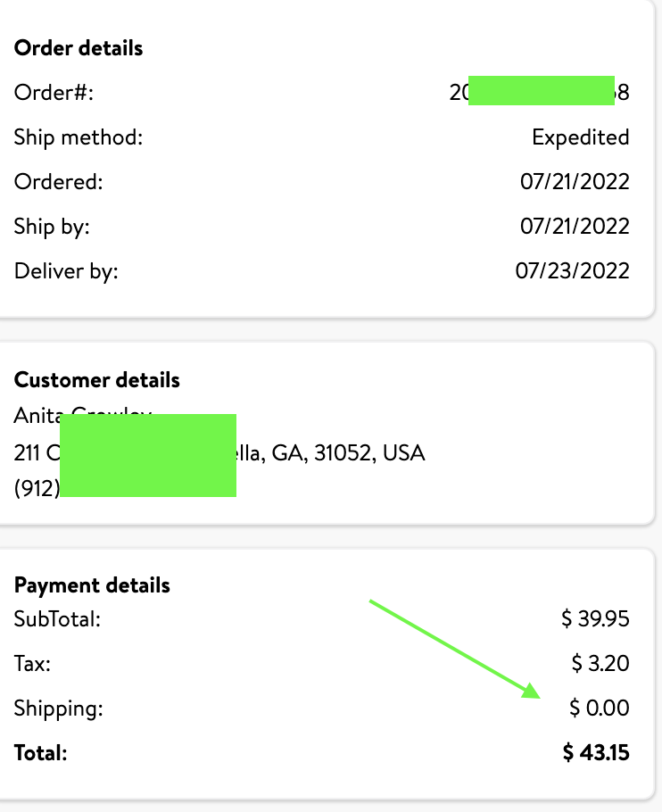This screenshot has height=812, width=662.
Task: Select the Deliver by date 07/23/2022
Action: point(572,271)
